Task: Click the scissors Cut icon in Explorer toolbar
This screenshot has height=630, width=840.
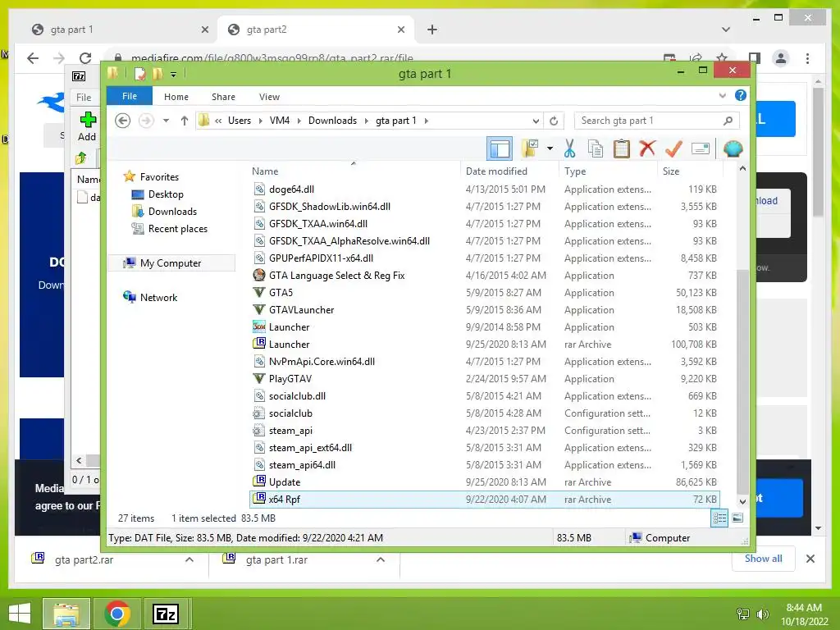Action: [569, 148]
